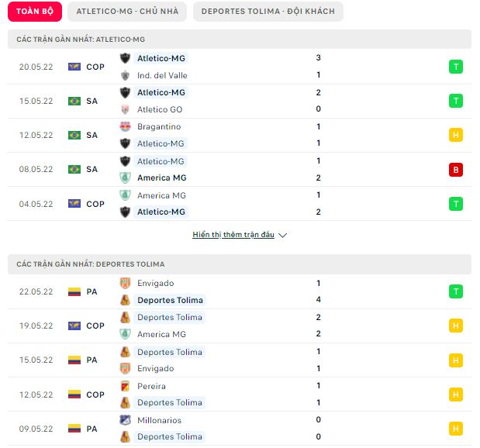Click Brazil flag of 15.05.22 SA match

[74, 101]
